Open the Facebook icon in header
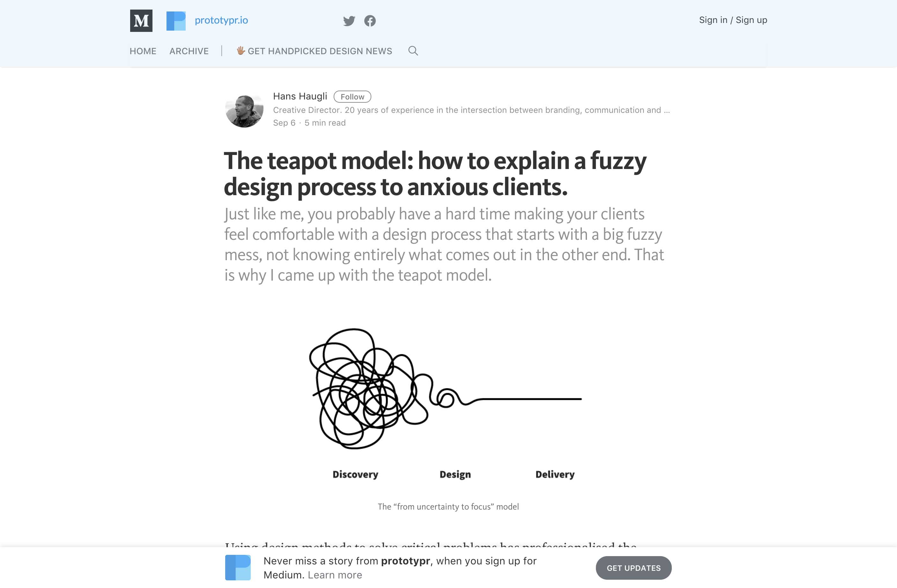The width and height of the screenshot is (897, 588). [x=370, y=21]
